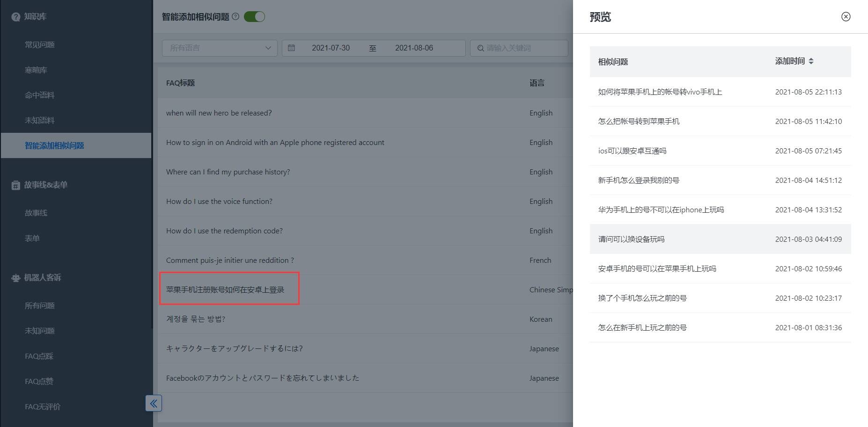Image resolution: width=868 pixels, height=427 pixels.
Task: Click FAQ 'How do I use the redemption code?'
Action: point(224,231)
